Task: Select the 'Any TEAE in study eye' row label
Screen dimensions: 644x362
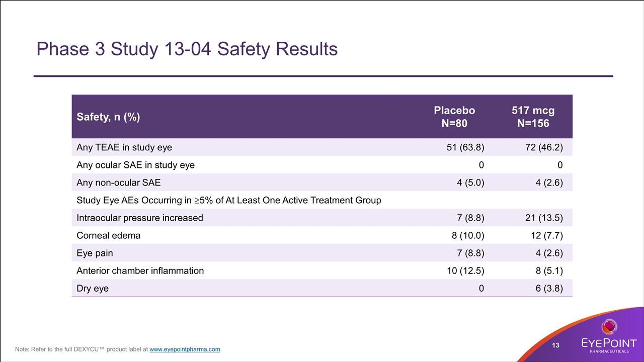Action: [x=124, y=147]
